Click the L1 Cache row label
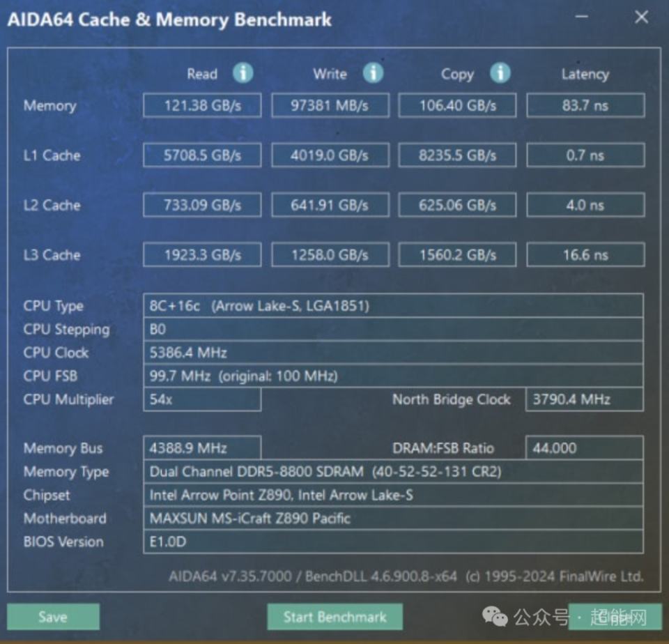The image size is (669, 644). pos(52,155)
